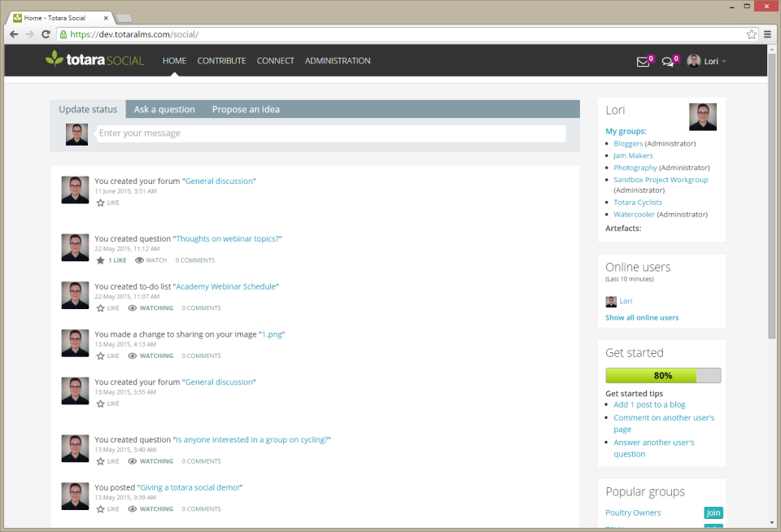Open the Giving a totara social demo post
Image resolution: width=781 pixels, height=532 pixels.
pyautogui.click(x=190, y=488)
